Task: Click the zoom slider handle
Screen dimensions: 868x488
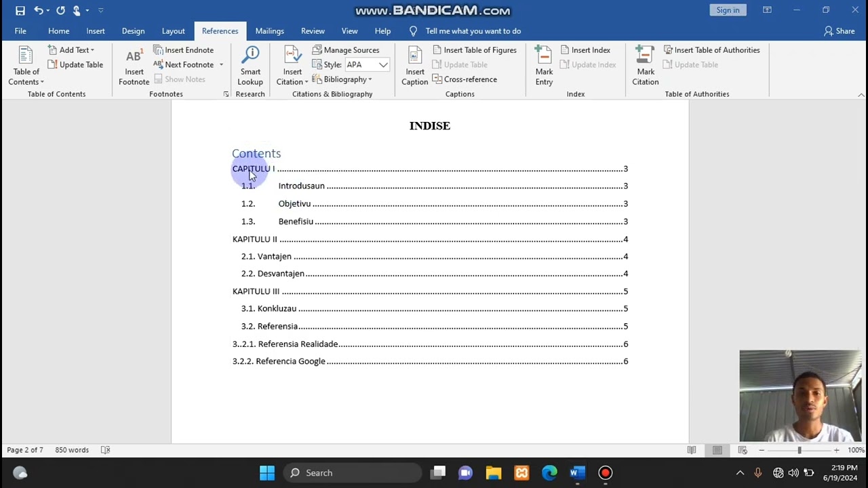Action: tap(799, 450)
